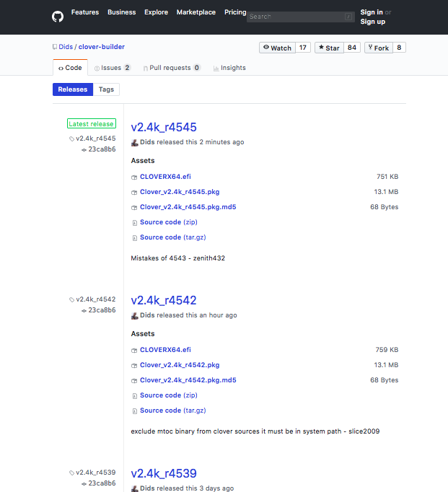The height and width of the screenshot is (492, 448).
Task: Download Source code (zip) for r4542
Action: point(169,395)
